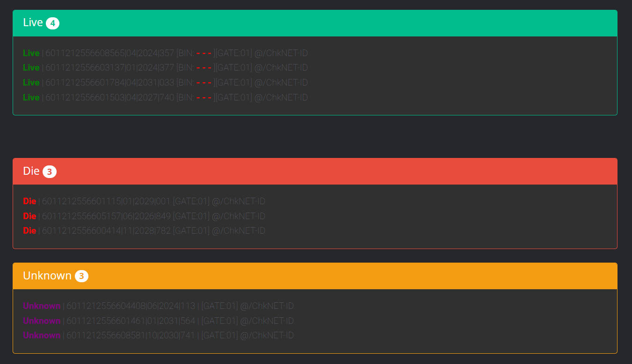Click the count badge beside Unknown heading

pyautogui.click(x=81, y=276)
